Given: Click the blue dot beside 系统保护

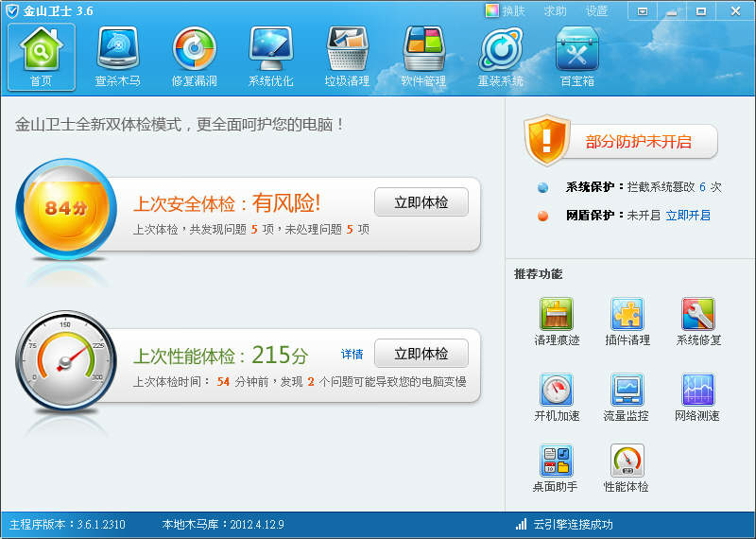Looking at the screenshot, I should coord(542,187).
